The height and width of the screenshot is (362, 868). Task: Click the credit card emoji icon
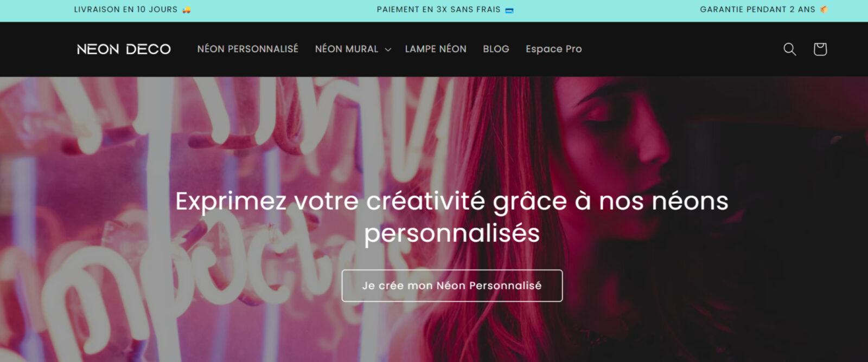click(x=509, y=10)
